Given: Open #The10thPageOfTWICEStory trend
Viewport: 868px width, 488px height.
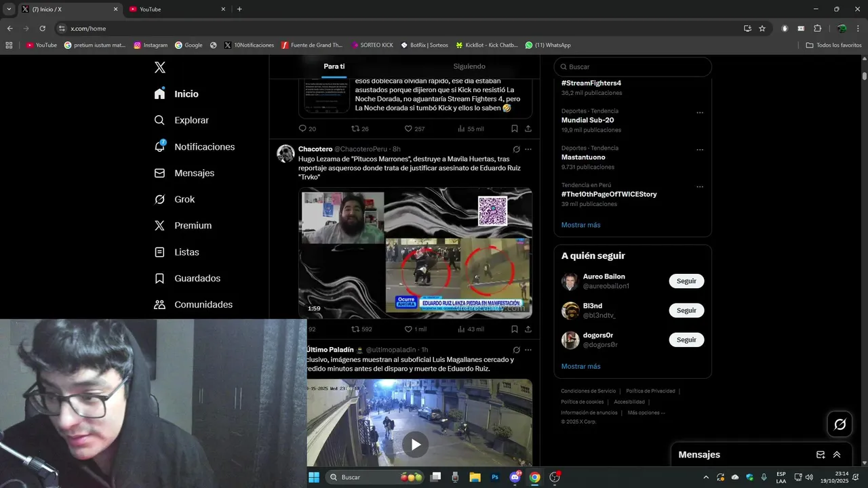Looking at the screenshot, I should [x=609, y=194].
